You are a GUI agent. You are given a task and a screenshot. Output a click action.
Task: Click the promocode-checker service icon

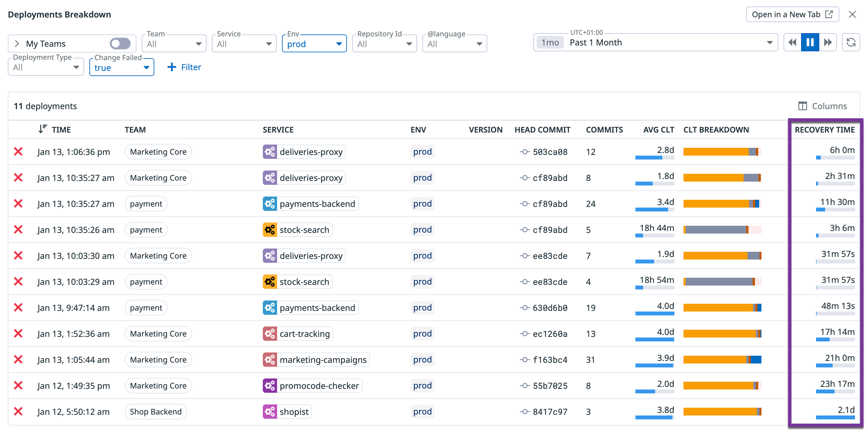[270, 386]
